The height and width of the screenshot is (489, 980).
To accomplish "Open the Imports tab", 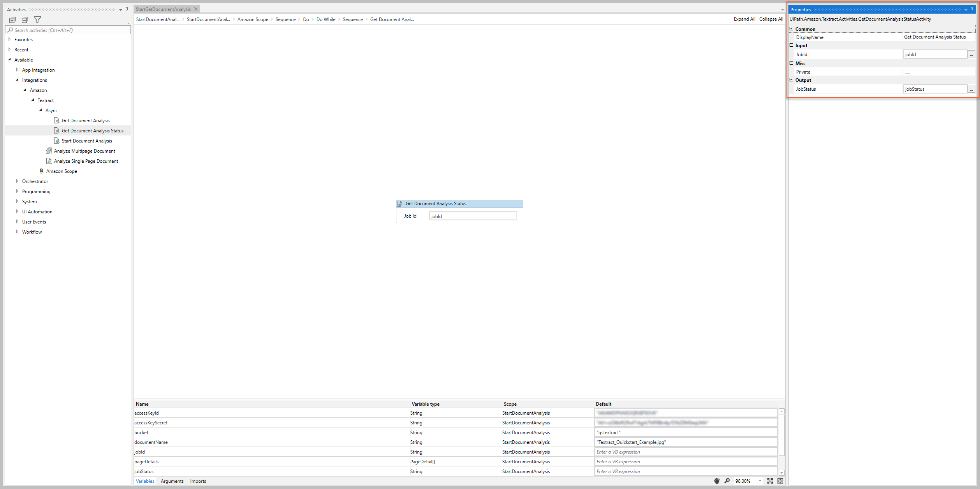I will (198, 481).
